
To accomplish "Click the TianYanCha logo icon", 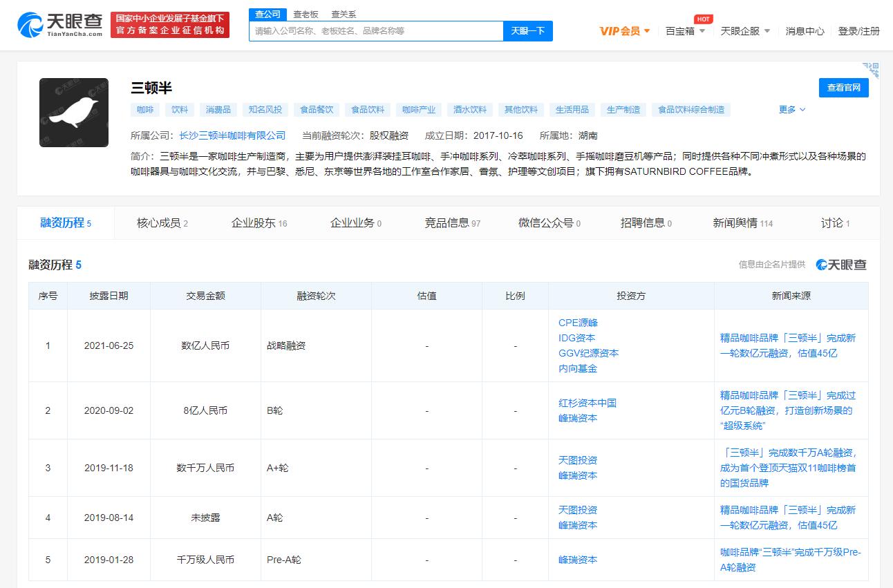I will 30,25.
